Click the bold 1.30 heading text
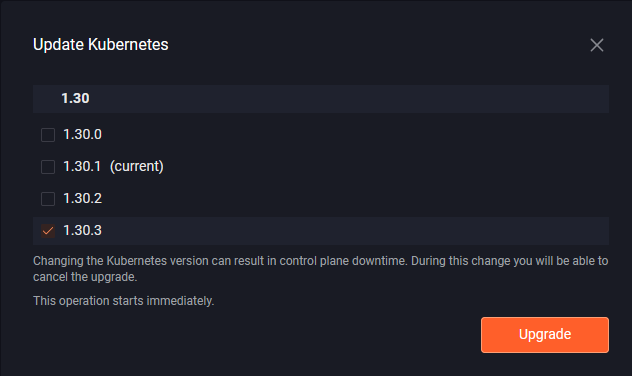This screenshot has width=632, height=376. pos(75,98)
